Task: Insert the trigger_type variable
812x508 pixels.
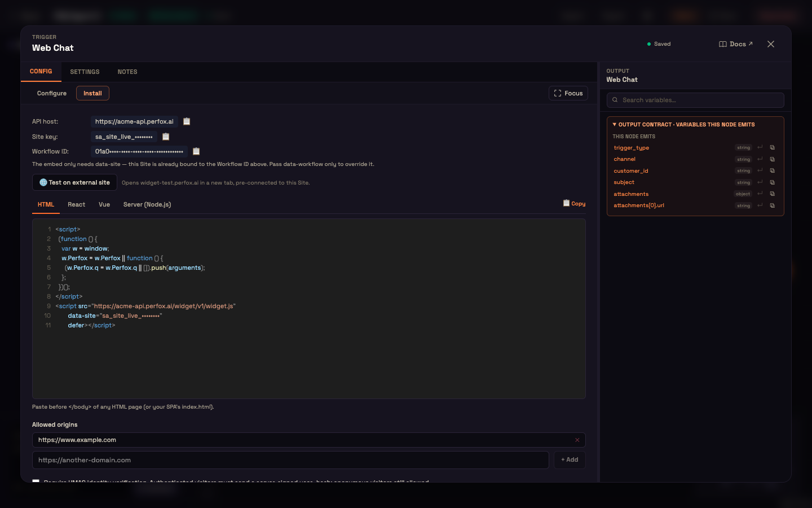Action: click(760, 147)
